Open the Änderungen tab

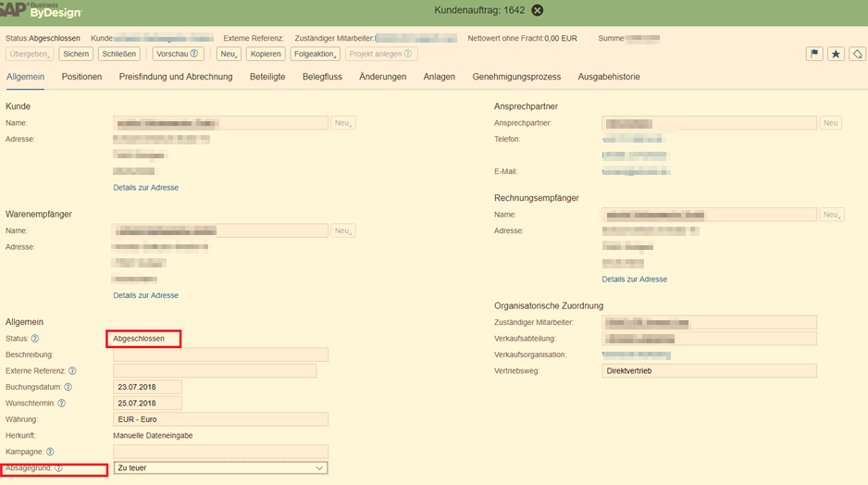(x=382, y=77)
